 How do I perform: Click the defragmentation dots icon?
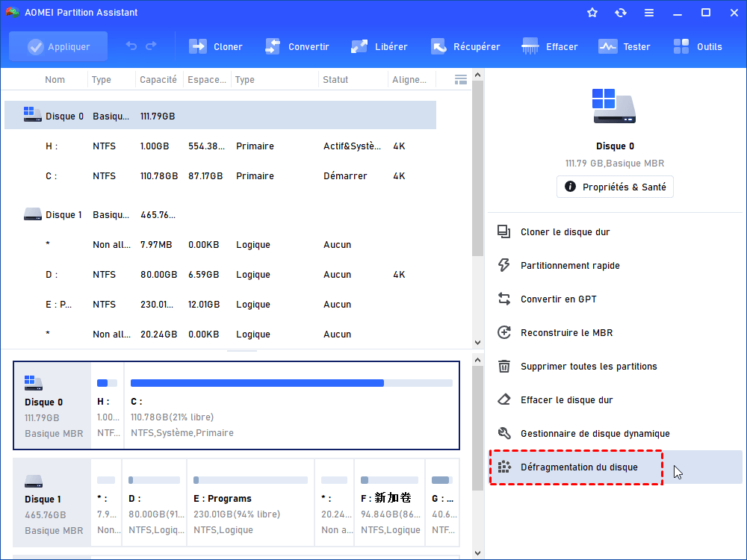point(504,467)
